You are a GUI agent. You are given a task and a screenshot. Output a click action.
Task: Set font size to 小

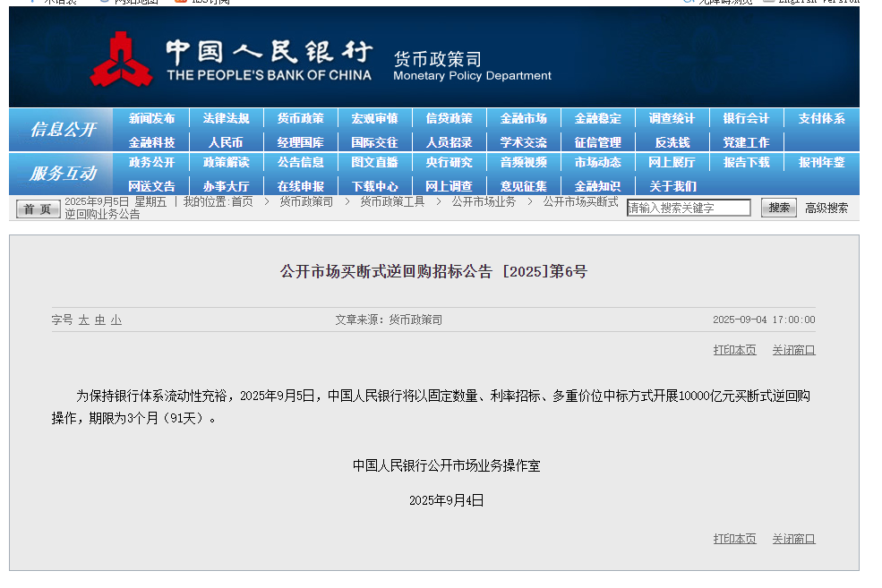116,320
